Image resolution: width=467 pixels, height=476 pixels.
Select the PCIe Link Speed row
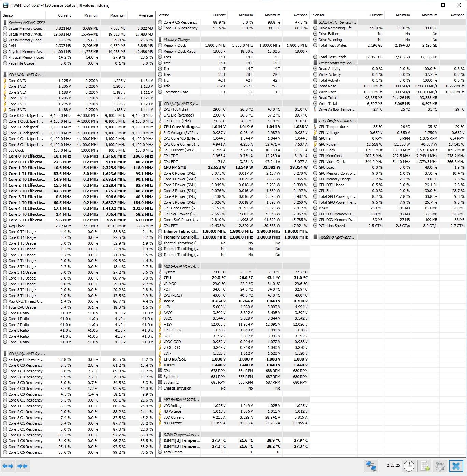[388, 226]
